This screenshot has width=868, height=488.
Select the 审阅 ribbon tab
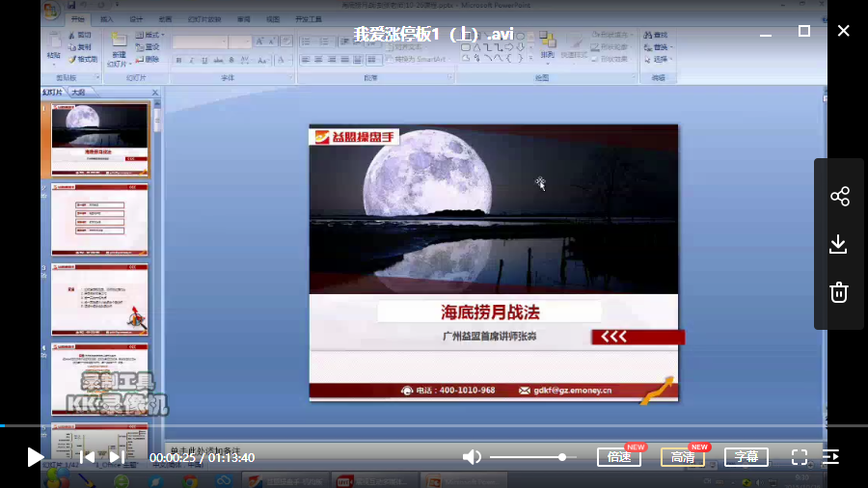tap(244, 19)
